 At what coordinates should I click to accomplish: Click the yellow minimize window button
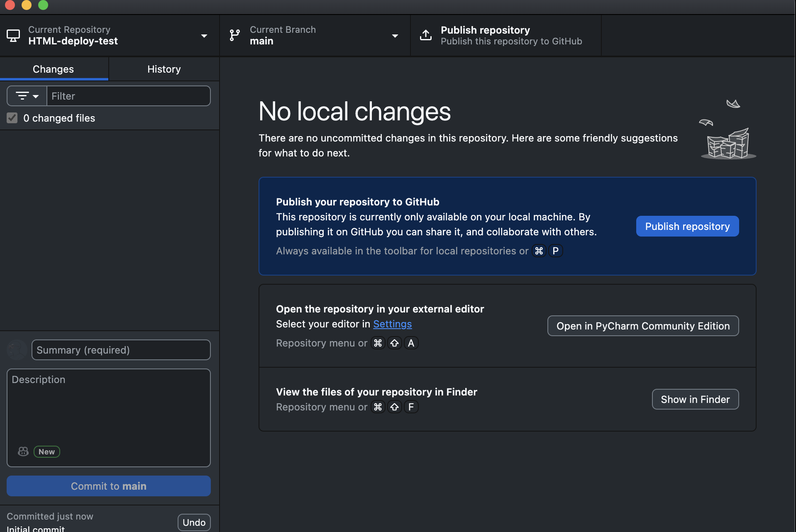(x=27, y=5)
